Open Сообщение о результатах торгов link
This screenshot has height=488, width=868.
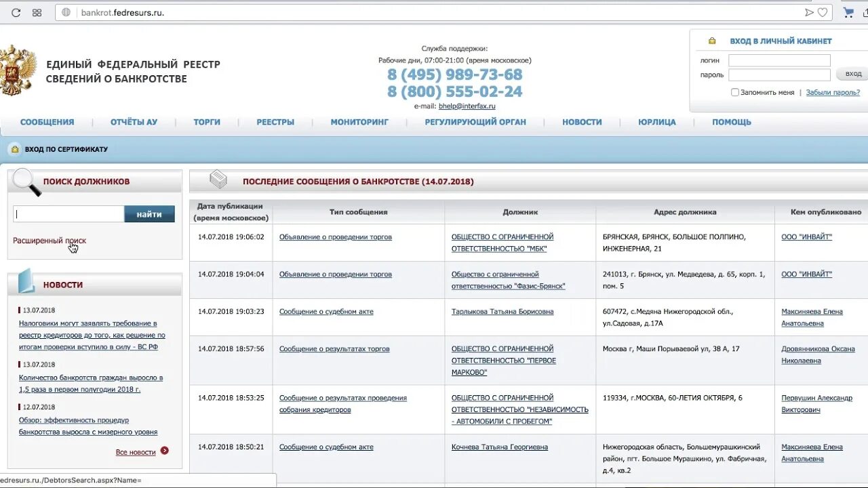334,349
